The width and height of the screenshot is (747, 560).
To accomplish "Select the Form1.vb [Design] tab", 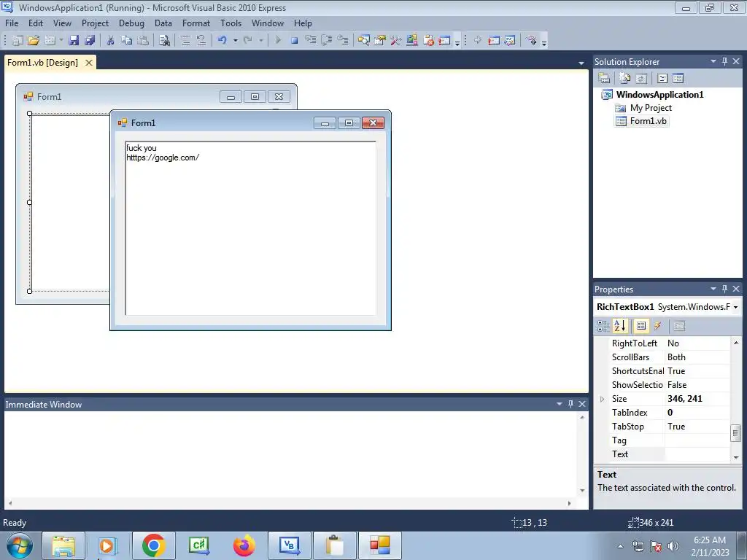I will click(x=43, y=63).
